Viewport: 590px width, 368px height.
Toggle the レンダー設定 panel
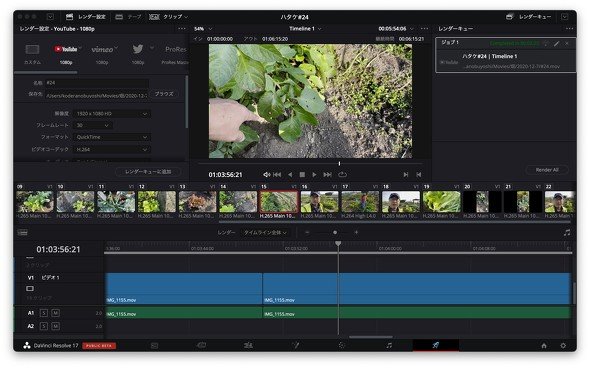pos(86,17)
